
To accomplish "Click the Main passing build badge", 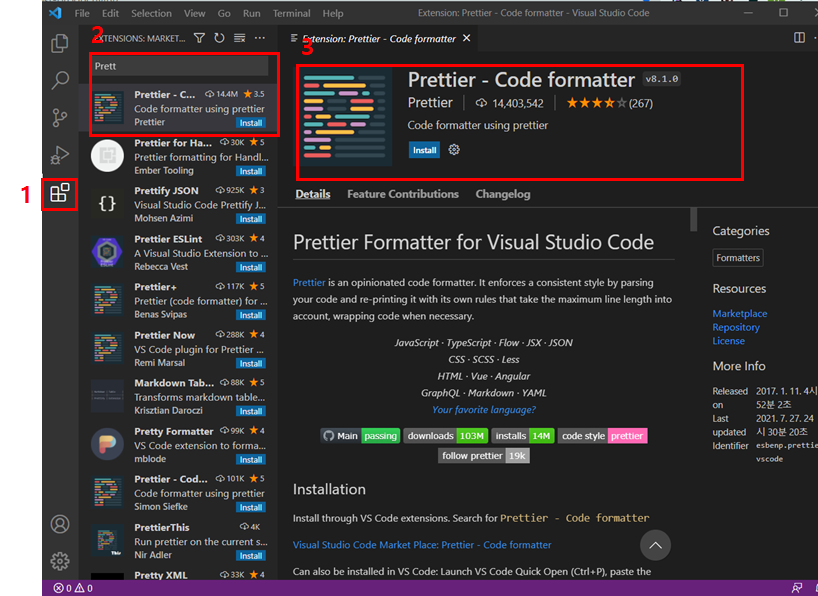I will (360, 436).
